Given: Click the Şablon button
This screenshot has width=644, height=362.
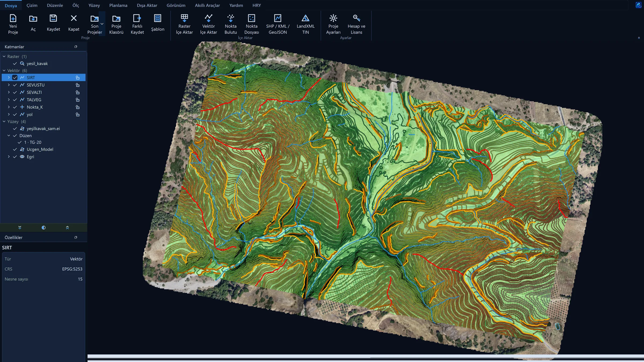Looking at the screenshot, I should tap(158, 24).
